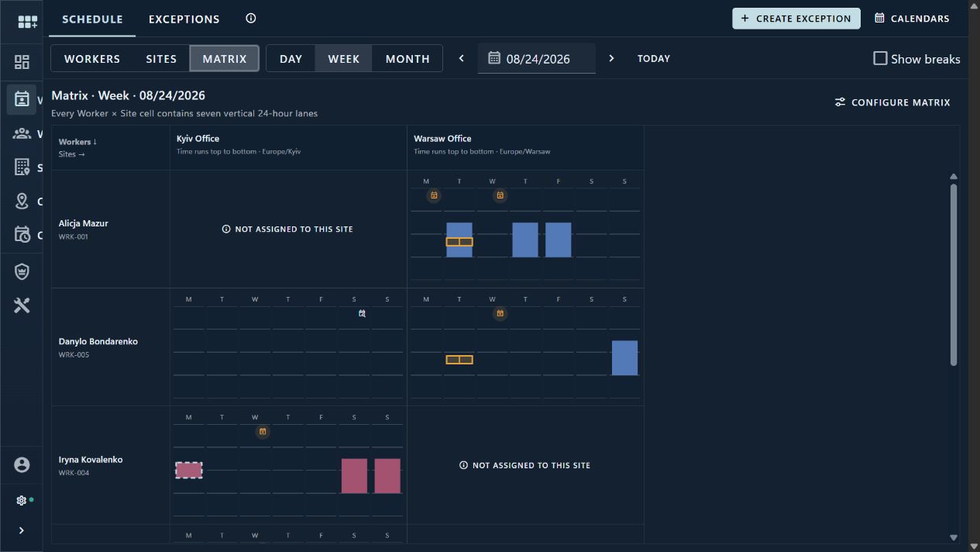Click the calendar icon in date field
This screenshot has width=980, height=552.
pyautogui.click(x=494, y=58)
